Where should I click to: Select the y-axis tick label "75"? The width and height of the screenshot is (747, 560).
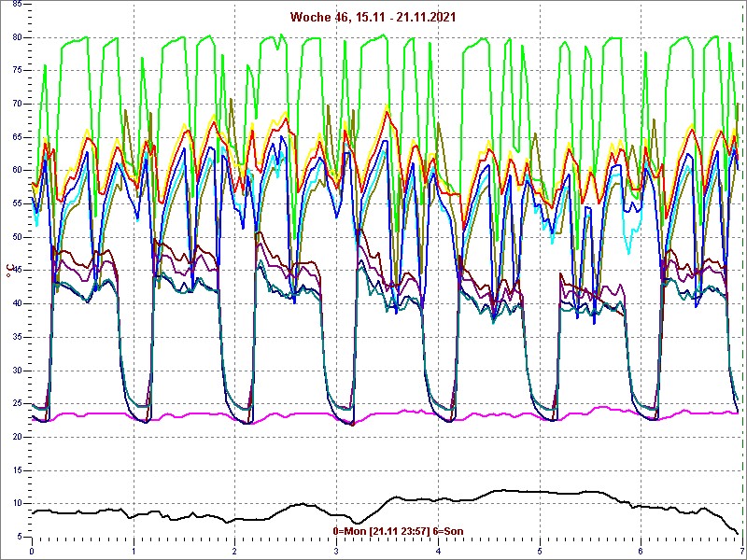click(16, 71)
